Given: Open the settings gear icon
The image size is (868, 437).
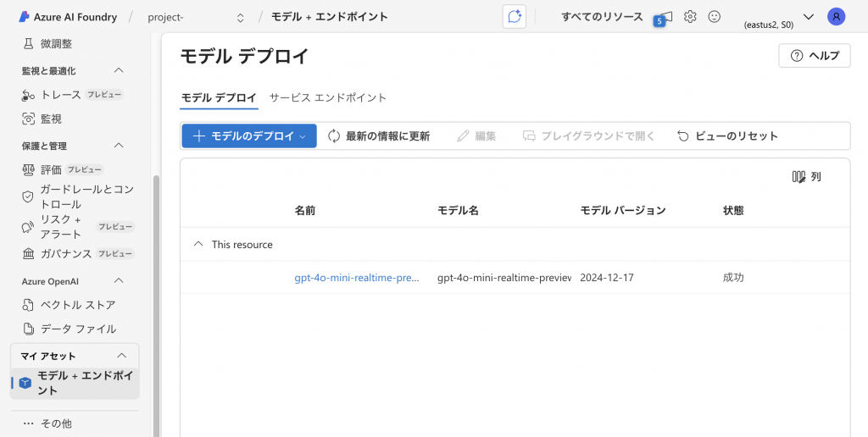Looking at the screenshot, I should (x=690, y=17).
